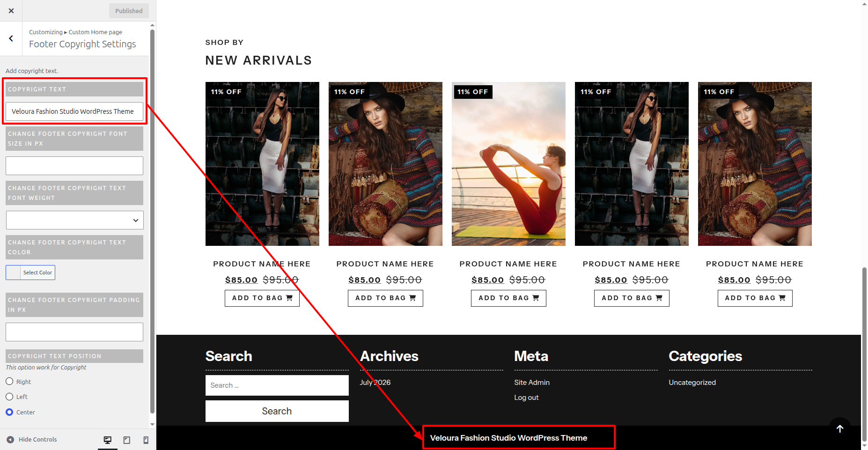Viewport: 868px width, 450px height.
Task: Open the Site Admin link
Action: pyautogui.click(x=532, y=383)
